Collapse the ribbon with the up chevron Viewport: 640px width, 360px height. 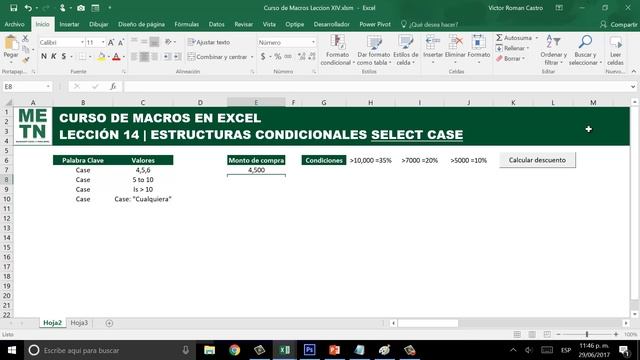click(633, 71)
